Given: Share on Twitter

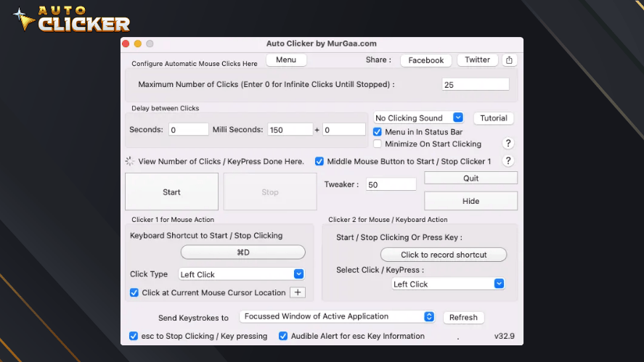Looking at the screenshot, I should 477,60.
